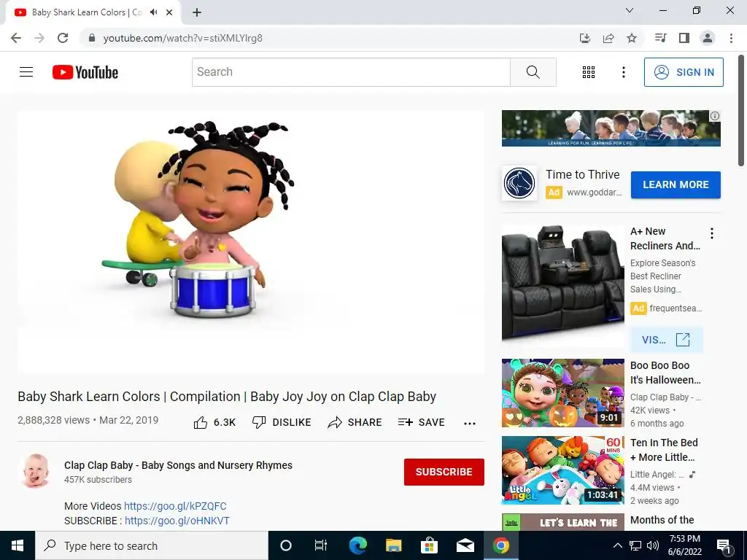
Task: Open the Chrome profile avatar
Action: pyautogui.click(x=708, y=38)
